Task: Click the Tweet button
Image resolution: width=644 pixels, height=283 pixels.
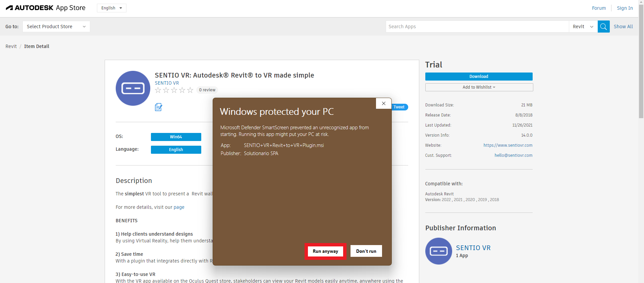Action: click(399, 107)
